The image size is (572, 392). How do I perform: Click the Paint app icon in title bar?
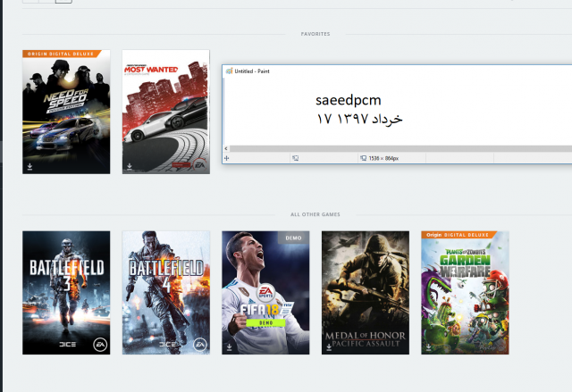[229, 71]
